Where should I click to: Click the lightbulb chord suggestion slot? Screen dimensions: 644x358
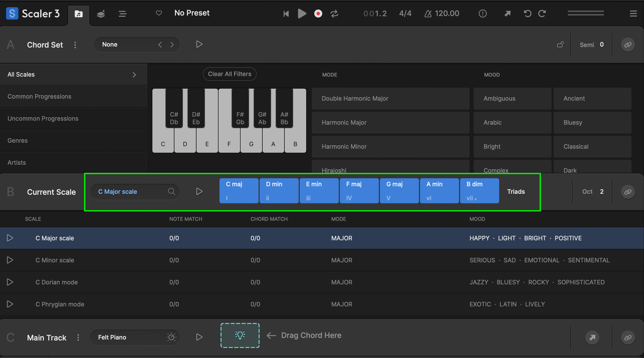pos(240,336)
